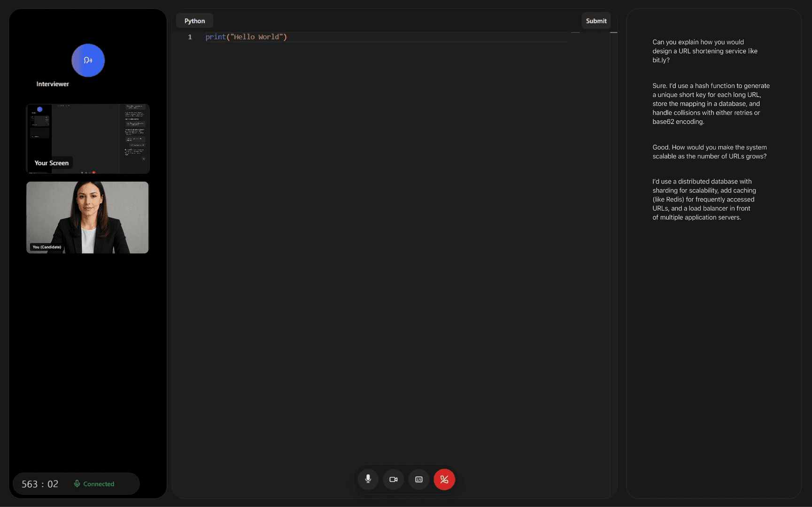Open the Python language selector
Screen dimensions: 812x507
click(x=194, y=21)
